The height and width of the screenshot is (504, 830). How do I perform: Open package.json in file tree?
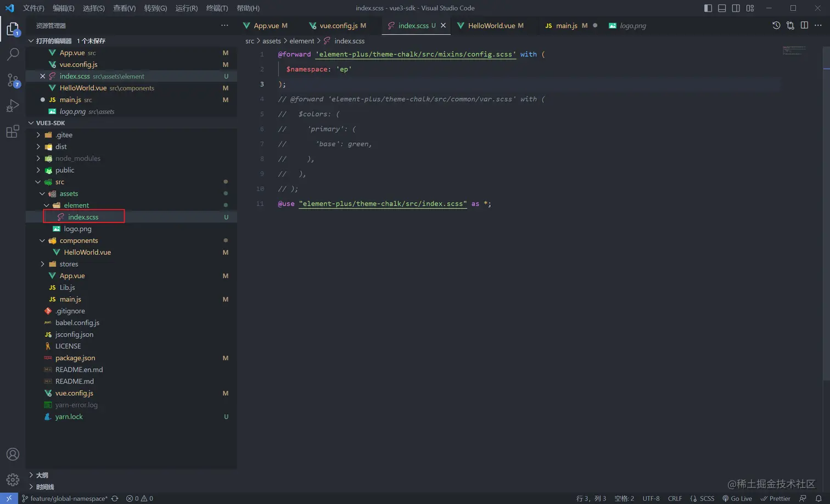click(75, 358)
